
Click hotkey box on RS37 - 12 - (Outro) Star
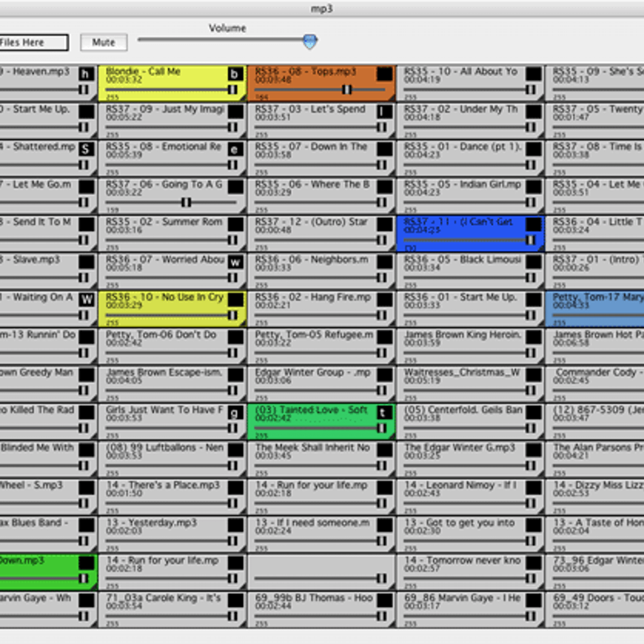coord(384,224)
